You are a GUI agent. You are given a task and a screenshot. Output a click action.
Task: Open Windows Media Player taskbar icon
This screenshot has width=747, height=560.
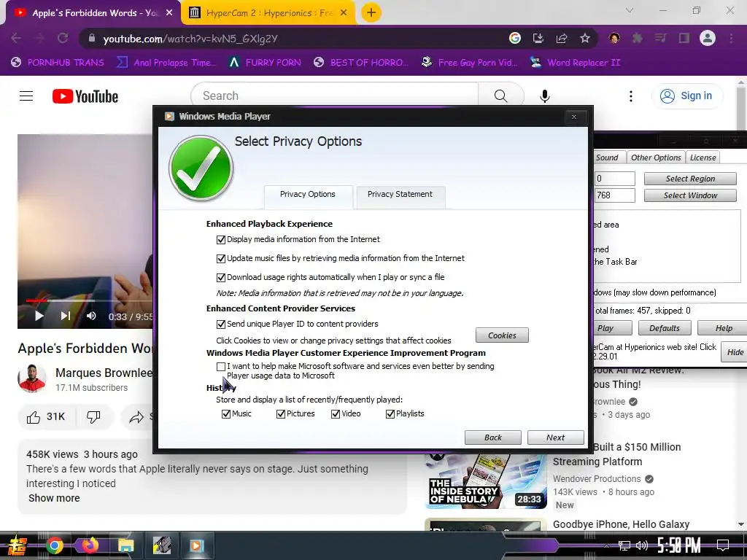(x=197, y=545)
